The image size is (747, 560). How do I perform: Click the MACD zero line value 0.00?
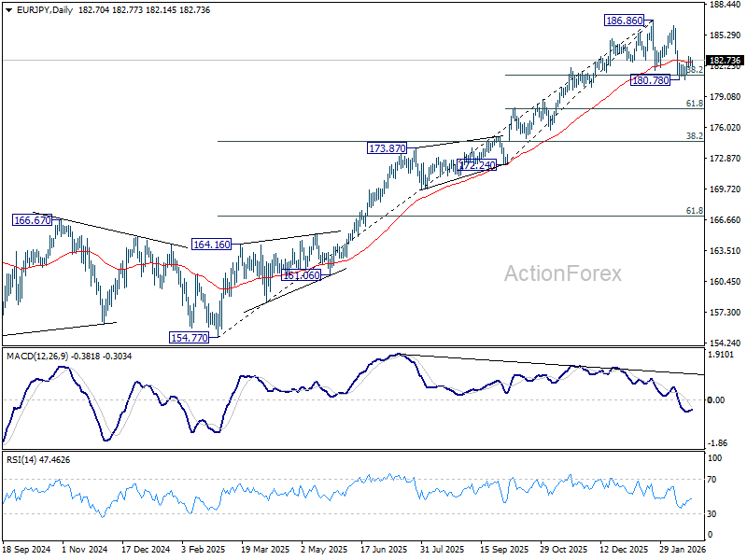point(716,400)
